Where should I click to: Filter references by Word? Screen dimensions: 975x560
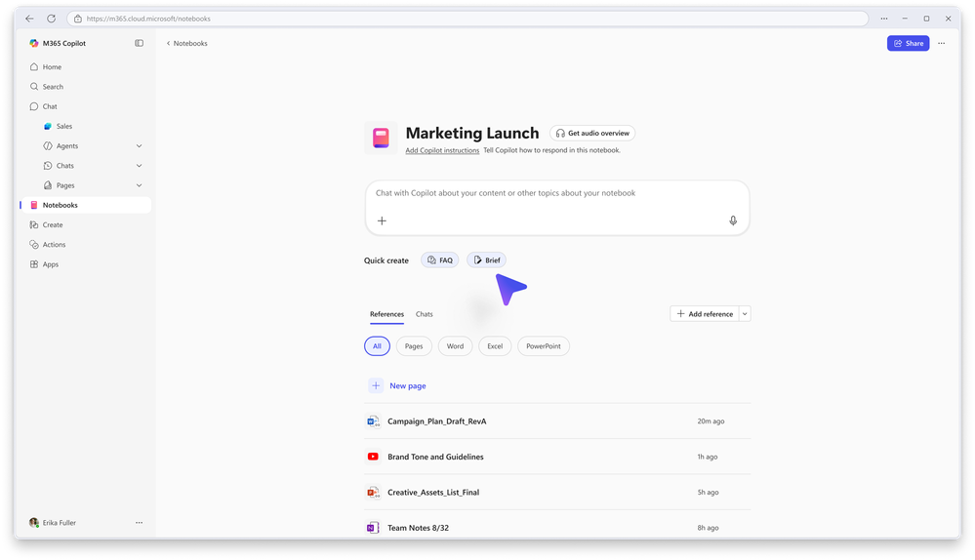(x=455, y=346)
